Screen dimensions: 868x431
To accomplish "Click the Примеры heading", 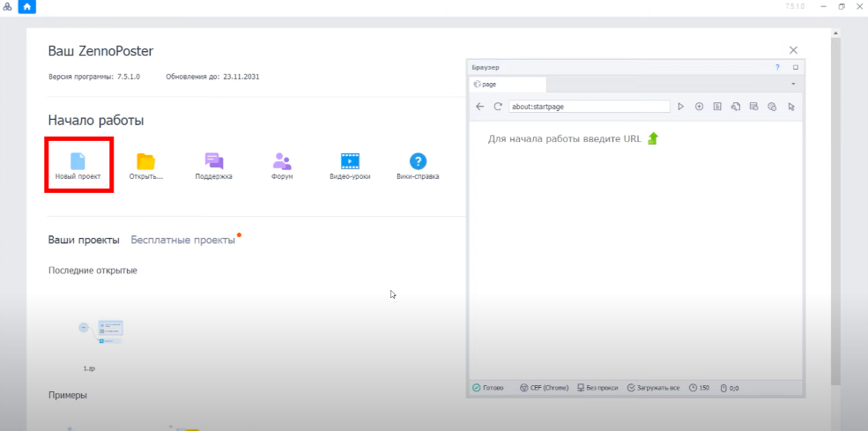I will tap(68, 395).
